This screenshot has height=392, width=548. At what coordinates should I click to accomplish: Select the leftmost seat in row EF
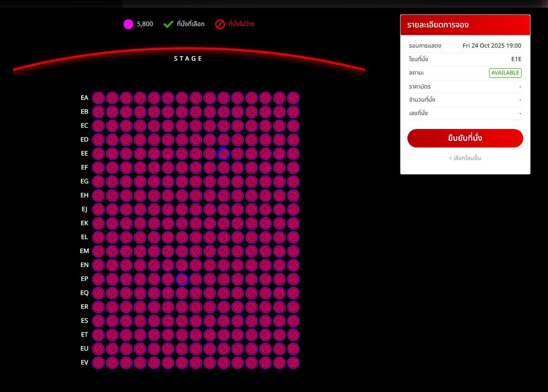(x=98, y=168)
